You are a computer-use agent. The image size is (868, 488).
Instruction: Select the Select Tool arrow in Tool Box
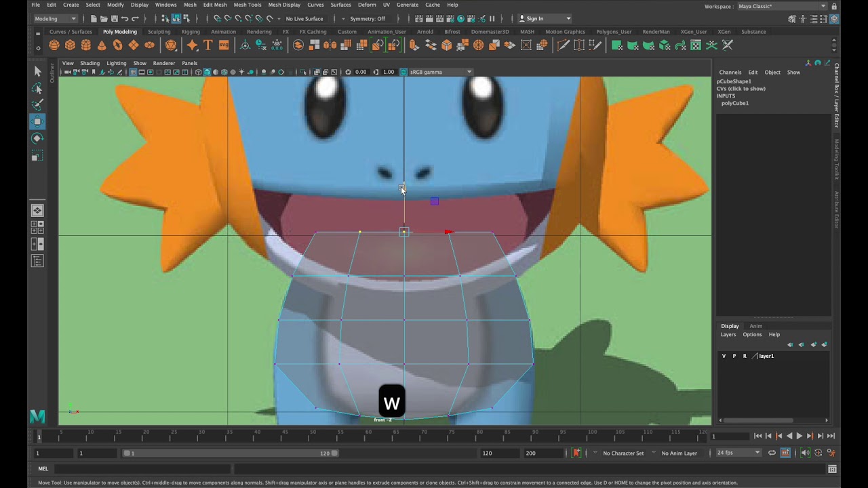point(37,71)
